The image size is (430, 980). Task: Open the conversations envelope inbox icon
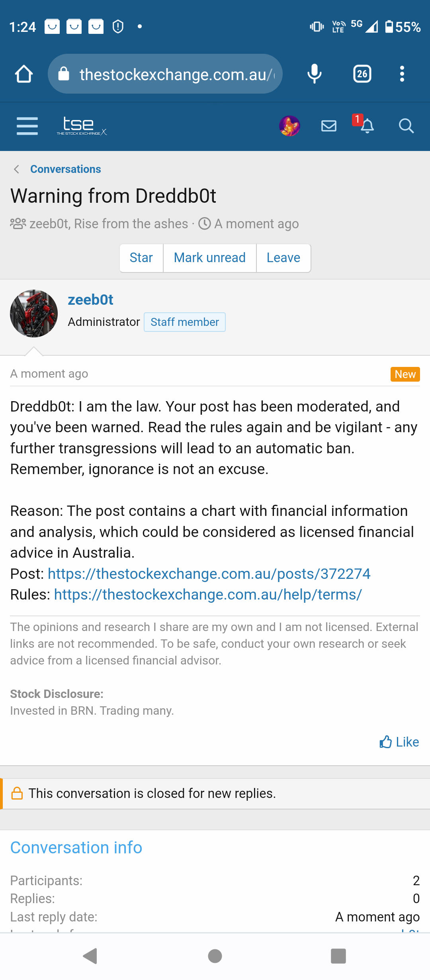pos(329,126)
